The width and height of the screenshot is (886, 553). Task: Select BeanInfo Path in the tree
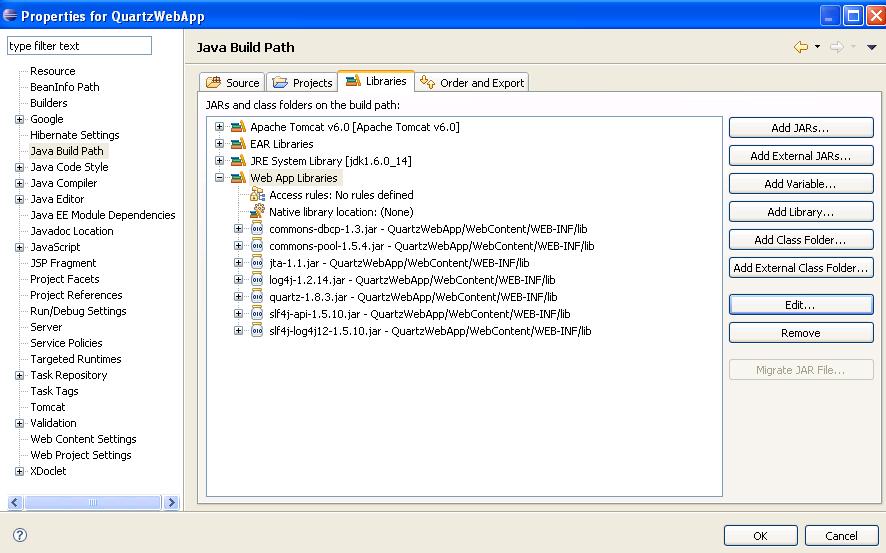click(x=64, y=87)
